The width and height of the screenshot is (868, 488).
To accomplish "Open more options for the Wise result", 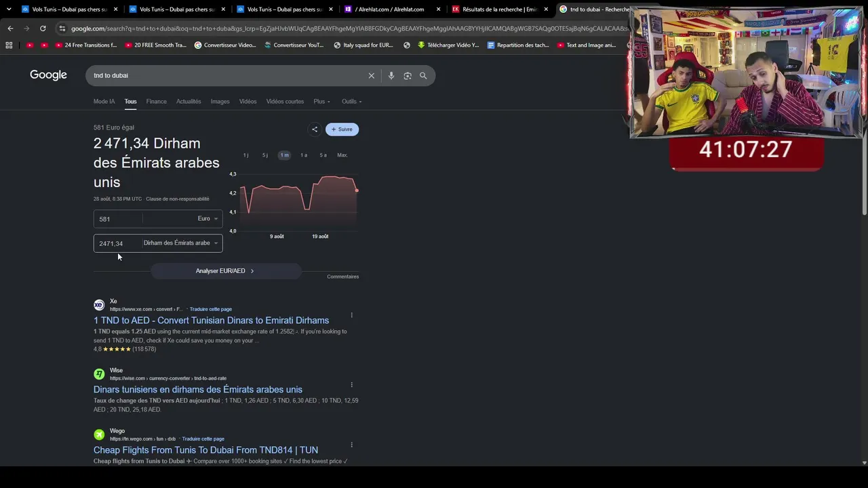I will pos(351,384).
